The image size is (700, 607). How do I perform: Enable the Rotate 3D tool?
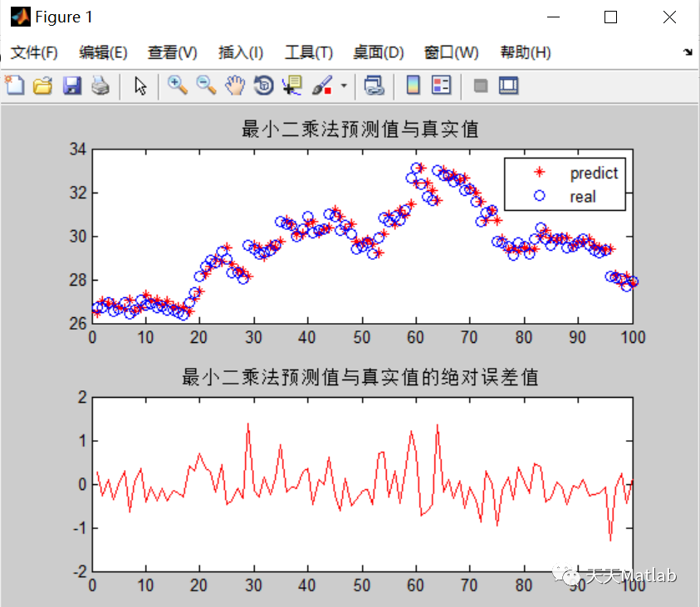click(x=264, y=86)
